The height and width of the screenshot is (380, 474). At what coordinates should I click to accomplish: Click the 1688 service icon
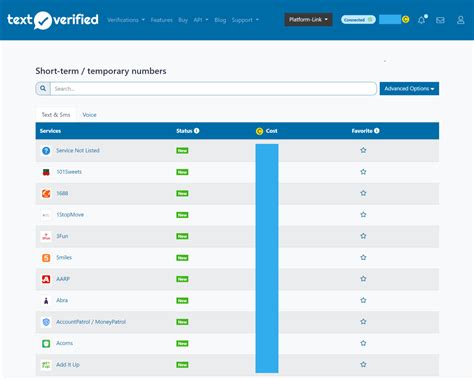coord(46,193)
